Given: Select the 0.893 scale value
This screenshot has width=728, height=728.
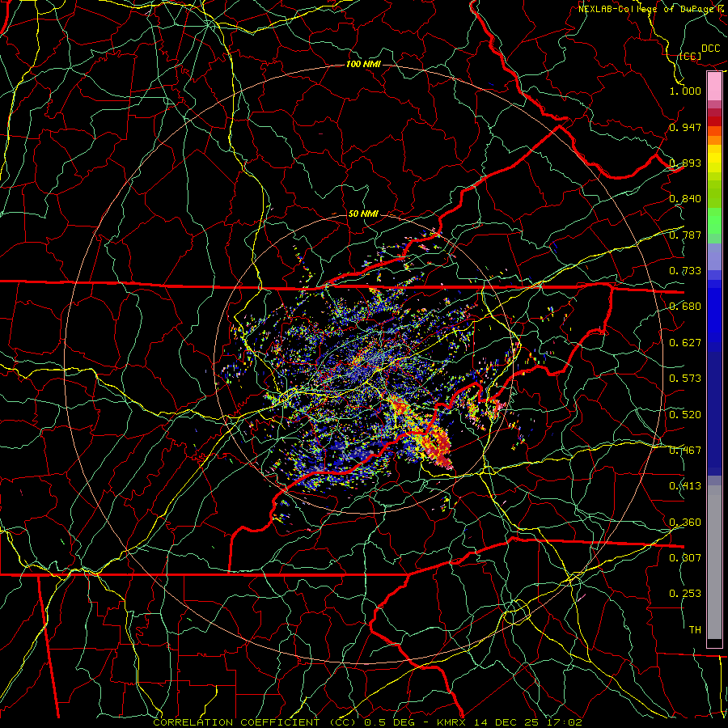Looking at the screenshot, I should coord(685,163).
